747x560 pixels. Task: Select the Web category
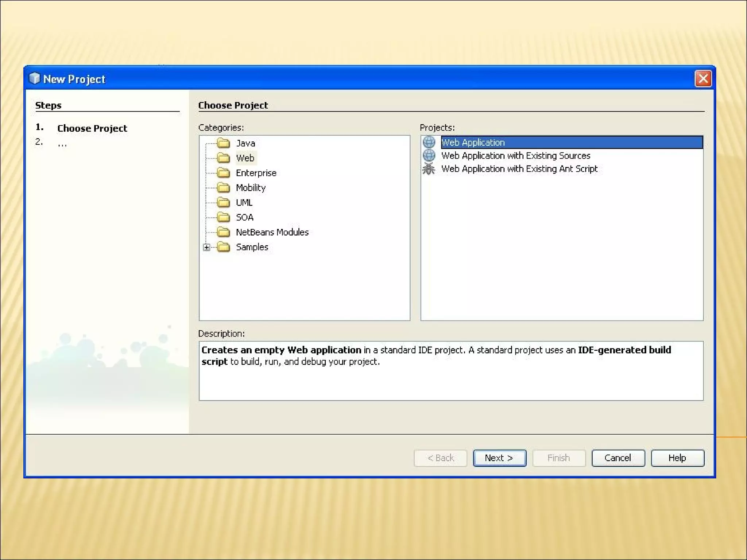point(245,158)
